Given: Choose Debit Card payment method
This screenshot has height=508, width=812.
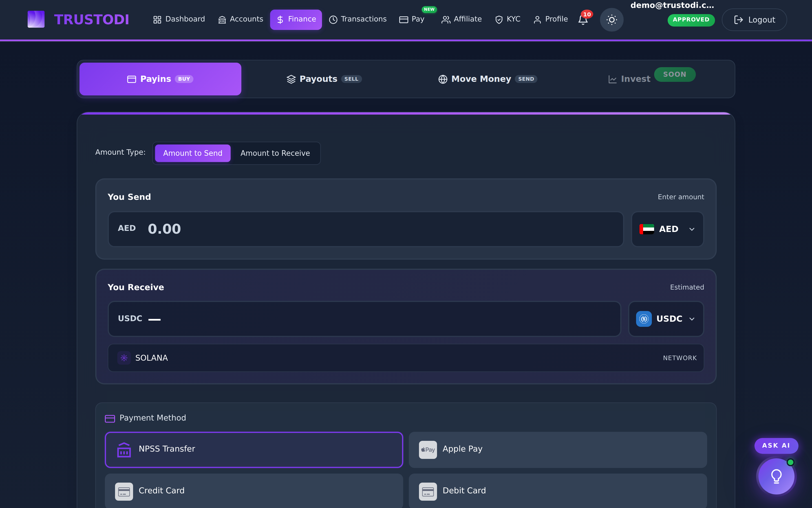Looking at the screenshot, I should [x=558, y=491].
